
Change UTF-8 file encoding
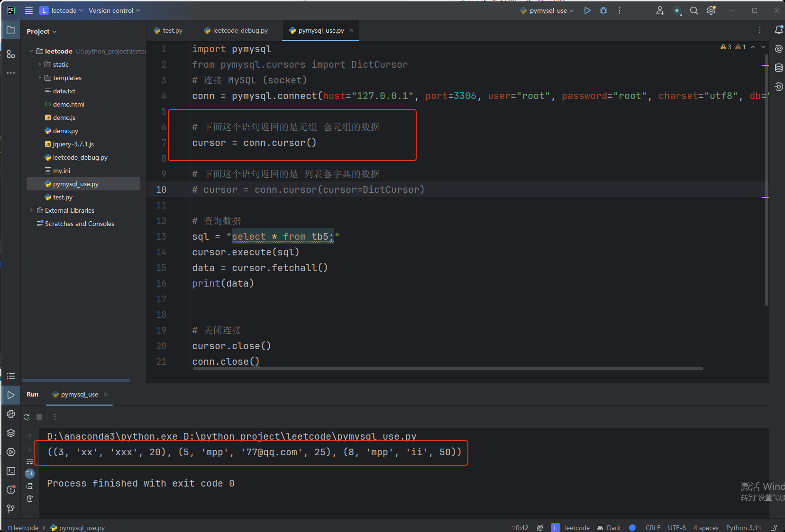tap(677, 528)
